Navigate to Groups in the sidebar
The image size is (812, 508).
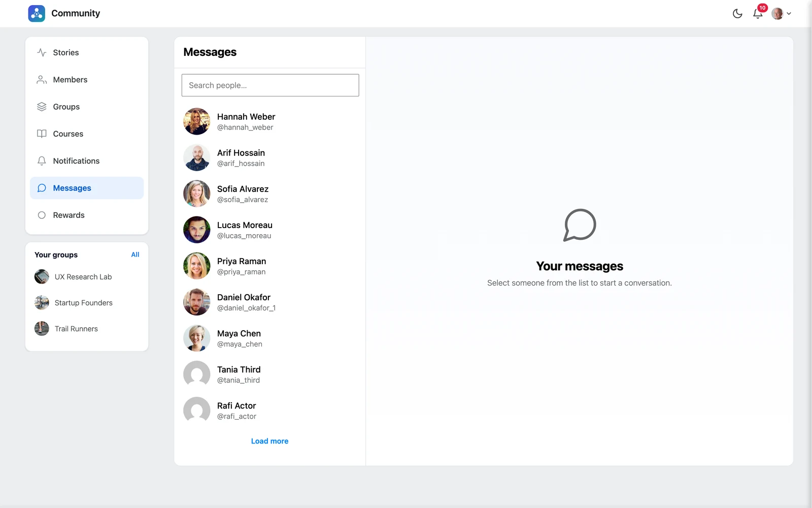point(87,107)
